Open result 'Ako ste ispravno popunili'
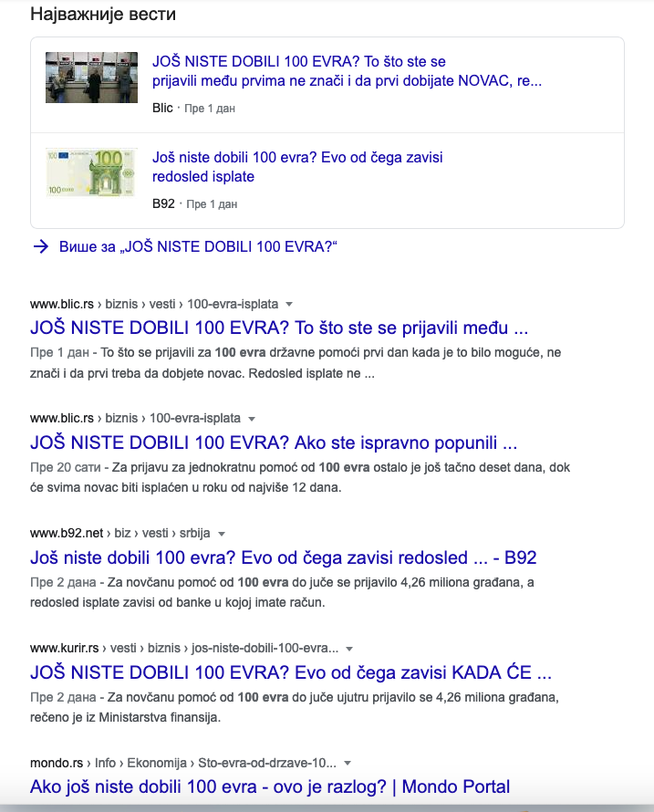Viewport: 654px width, 812px height. point(274,442)
